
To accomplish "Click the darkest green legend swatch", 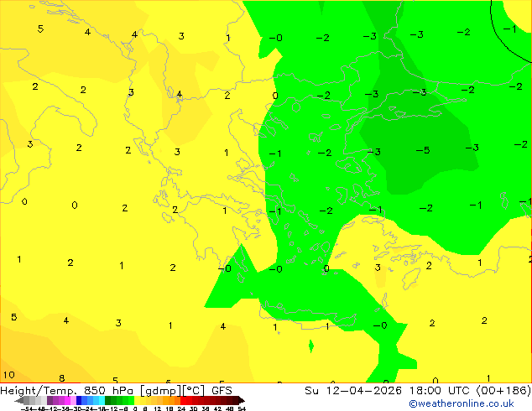I will (108, 400).
